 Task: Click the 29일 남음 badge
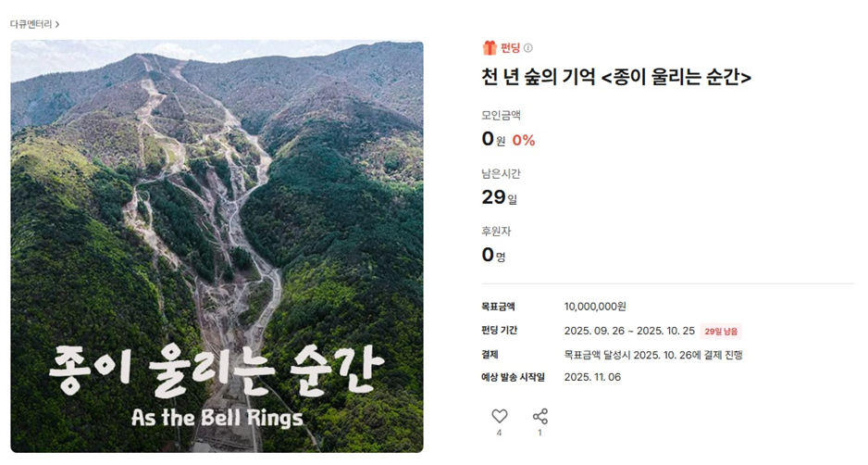[x=722, y=331]
